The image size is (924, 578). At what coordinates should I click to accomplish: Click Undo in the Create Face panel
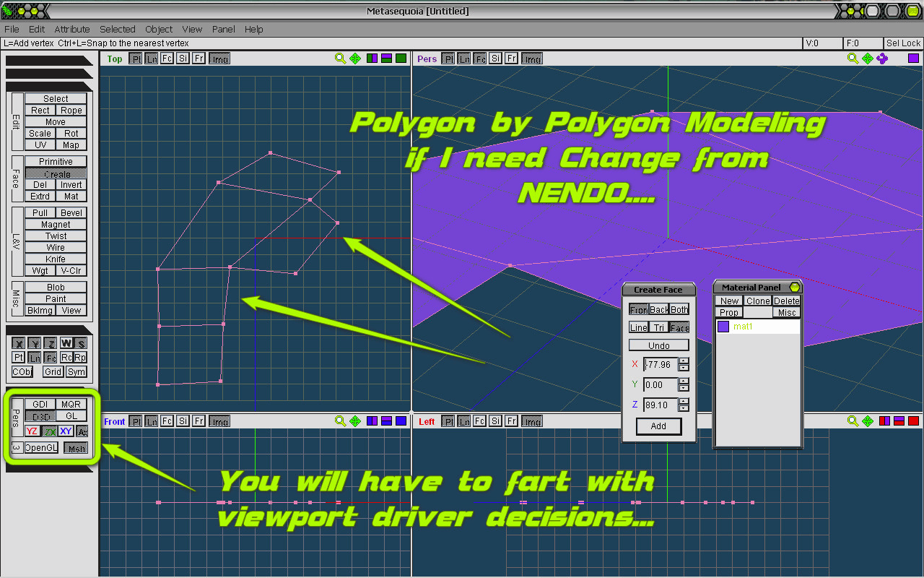658,345
